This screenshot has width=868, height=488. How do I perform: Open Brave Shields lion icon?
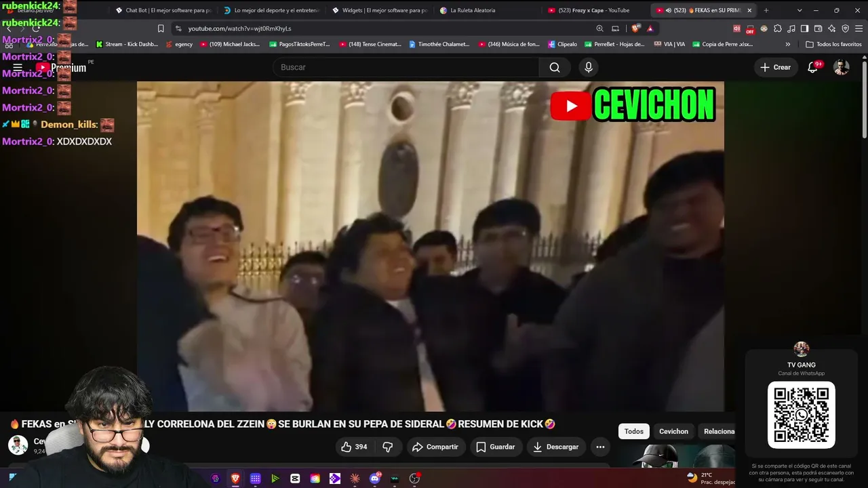tap(635, 28)
